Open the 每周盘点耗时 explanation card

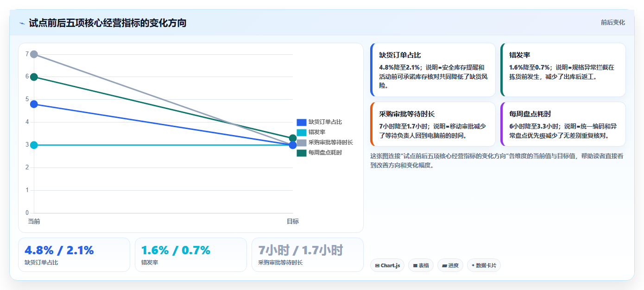563,124
